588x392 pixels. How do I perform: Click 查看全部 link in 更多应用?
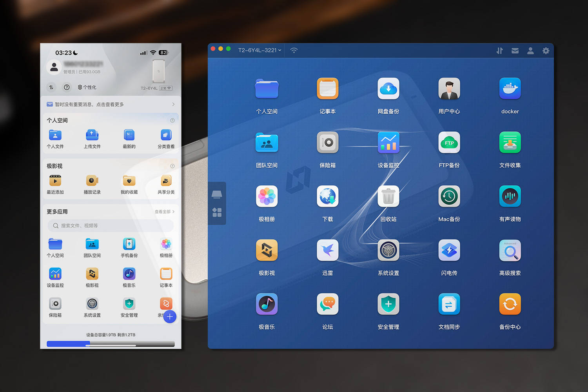click(164, 212)
